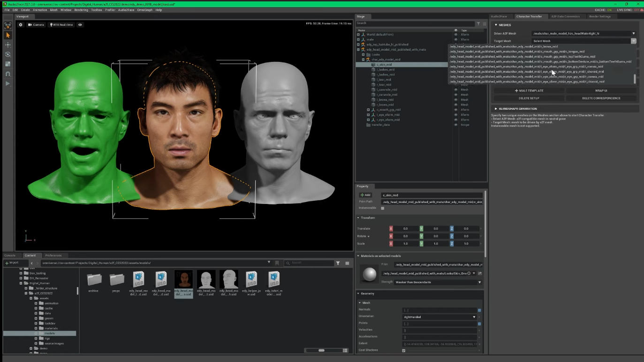Toggle the Instanceable checkbox
The height and width of the screenshot is (362, 644).
click(x=383, y=208)
